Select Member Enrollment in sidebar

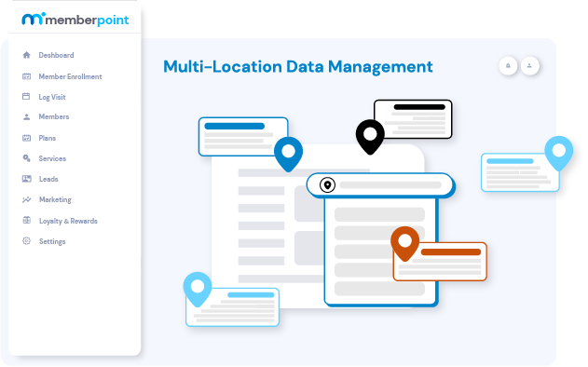pos(70,76)
